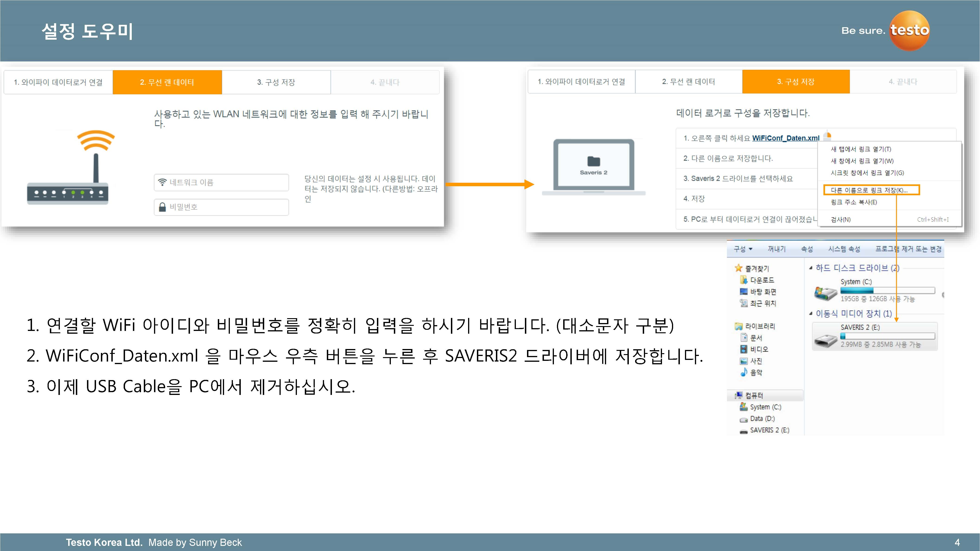This screenshot has width=980, height=551.
Task: Click the WiFiConf_Daten.xml link
Action: [785, 138]
